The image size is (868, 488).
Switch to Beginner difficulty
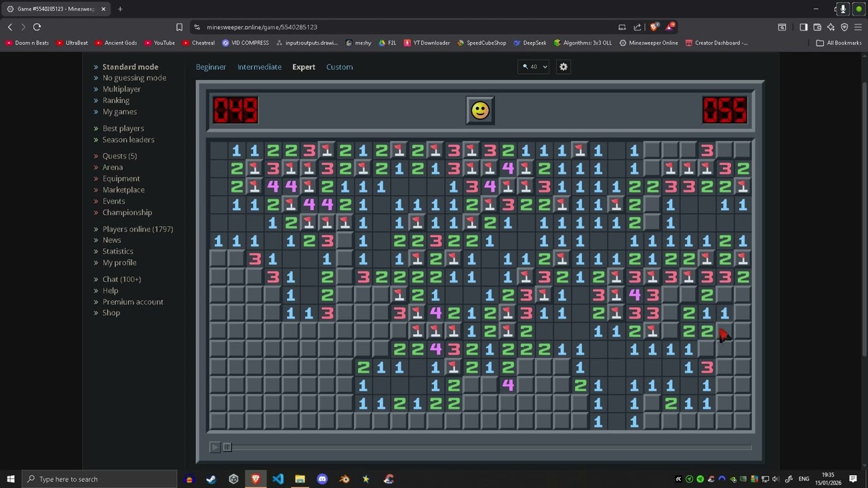(211, 67)
